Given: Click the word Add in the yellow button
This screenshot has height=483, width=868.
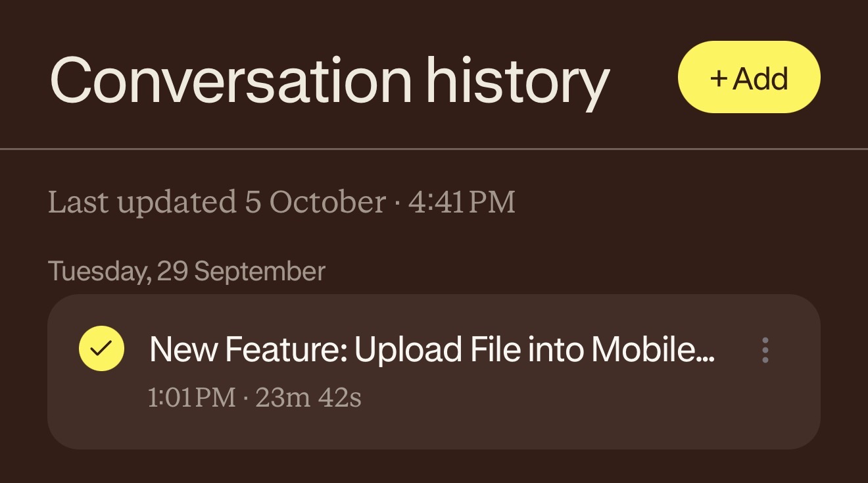Looking at the screenshot, I should click(x=761, y=79).
